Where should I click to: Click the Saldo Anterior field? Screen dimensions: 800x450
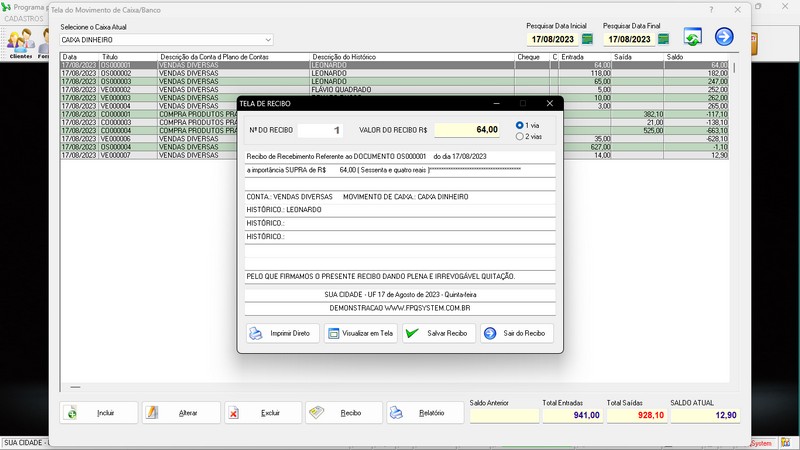point(504,415)
